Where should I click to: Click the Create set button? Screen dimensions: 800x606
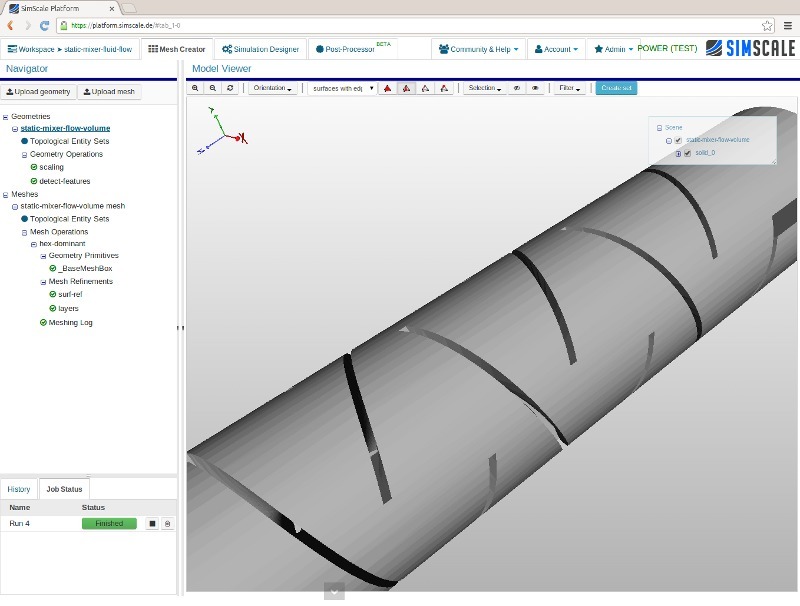tap(614, 86)
